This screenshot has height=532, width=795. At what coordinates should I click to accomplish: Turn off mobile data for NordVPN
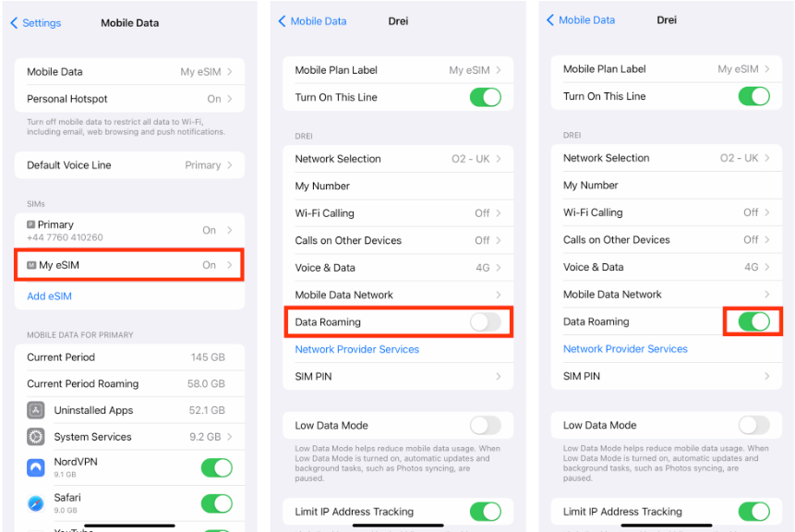tap(216, 467)
